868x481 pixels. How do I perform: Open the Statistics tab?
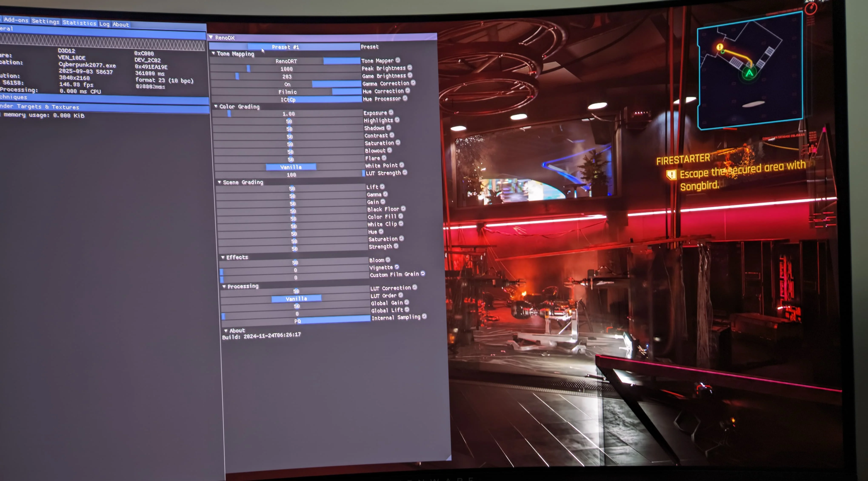pos(80,23)
